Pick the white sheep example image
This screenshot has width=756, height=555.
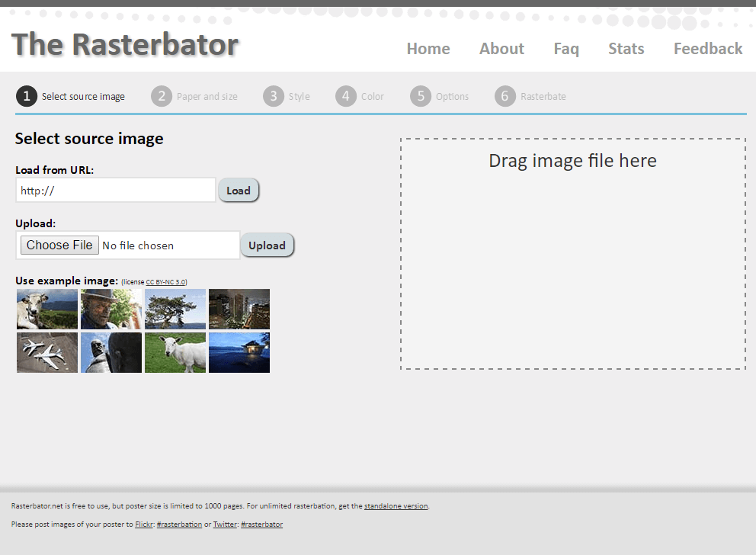(175, 352)
